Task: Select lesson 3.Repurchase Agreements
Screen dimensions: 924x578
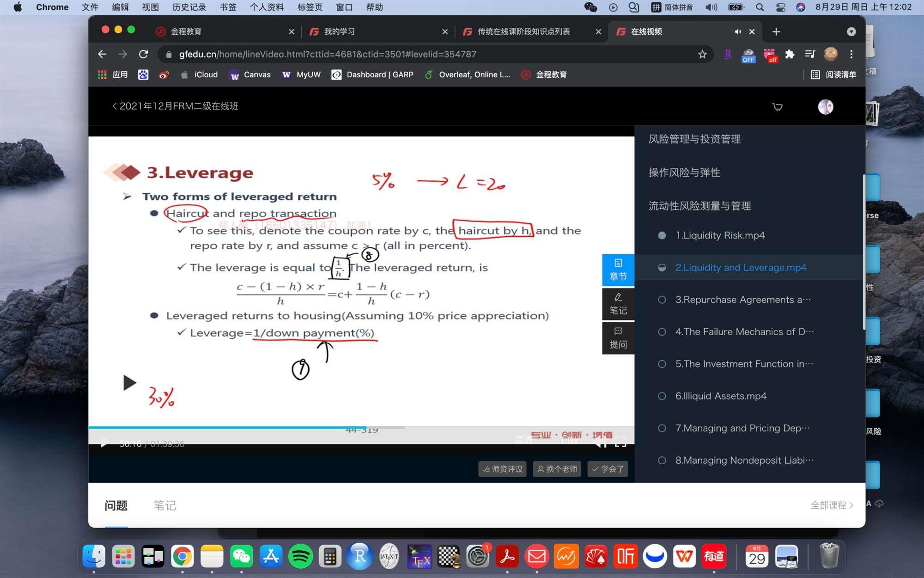Action: pyautogui.click(x=743, y=300)
